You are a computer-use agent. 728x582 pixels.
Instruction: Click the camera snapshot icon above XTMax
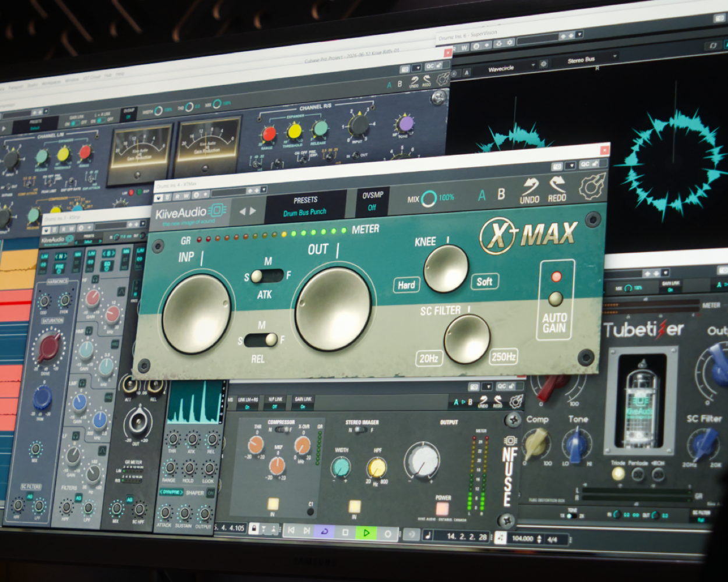tap(558, 166)
